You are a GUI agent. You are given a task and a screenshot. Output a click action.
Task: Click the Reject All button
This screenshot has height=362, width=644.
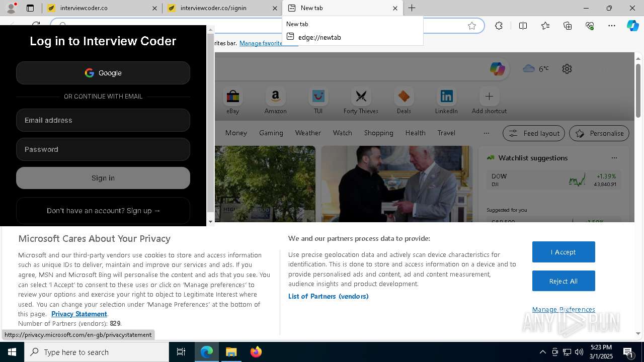pos(563,281)
